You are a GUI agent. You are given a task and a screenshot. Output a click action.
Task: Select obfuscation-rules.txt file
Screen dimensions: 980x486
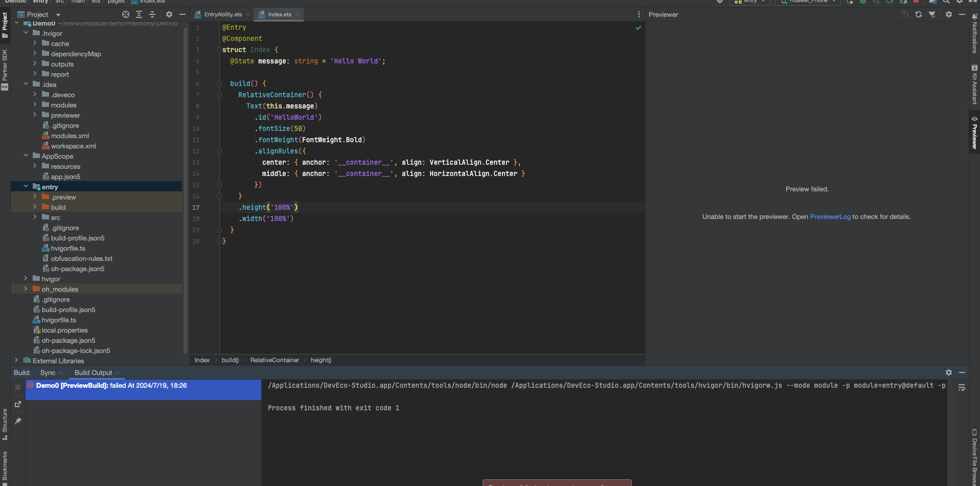pos(81,259)
